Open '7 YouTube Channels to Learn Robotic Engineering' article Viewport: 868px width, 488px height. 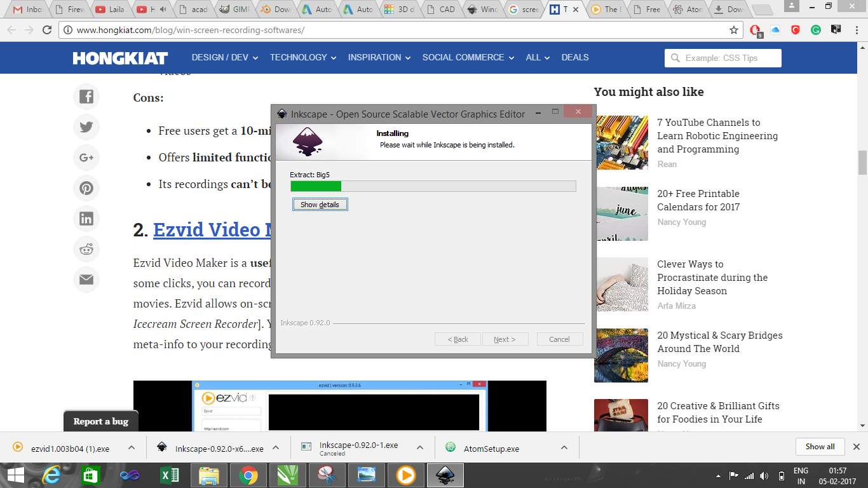pyautogui.click(x=717, y=136)
